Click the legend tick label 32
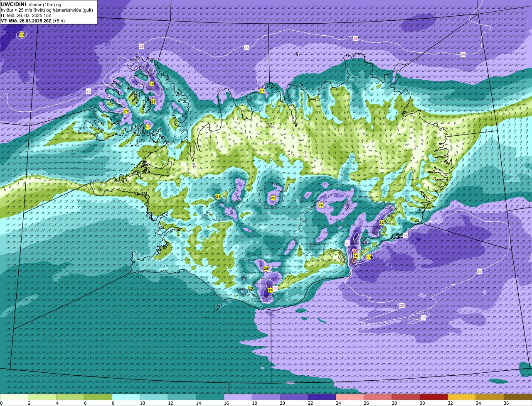Screen dimensions: 532x406 point(450,403)
